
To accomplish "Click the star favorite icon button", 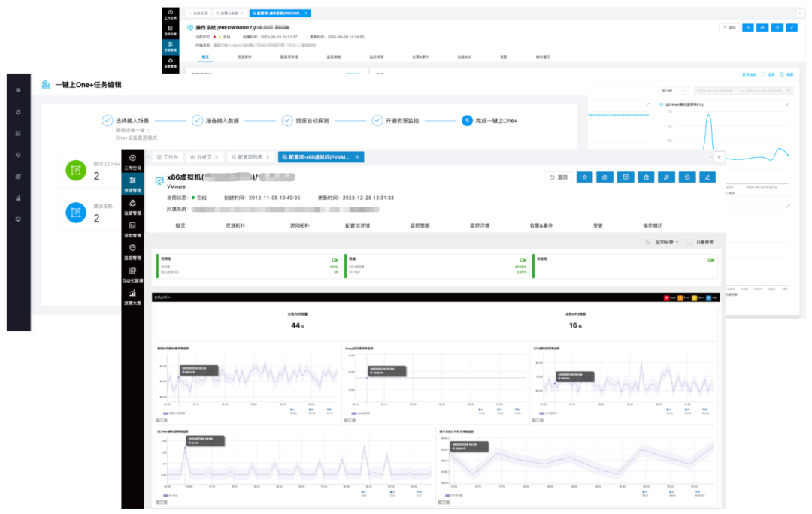I will [x=585, y=177].
